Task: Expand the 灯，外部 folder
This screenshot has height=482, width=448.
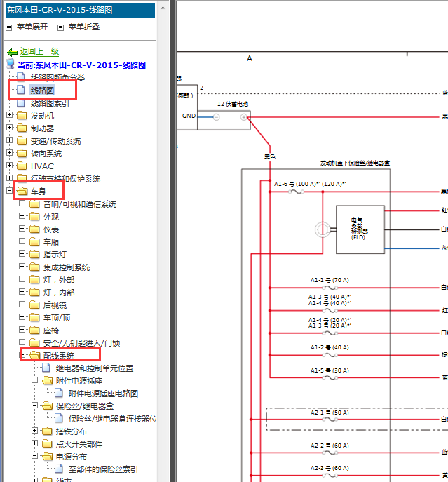Action: coord(22,279)
